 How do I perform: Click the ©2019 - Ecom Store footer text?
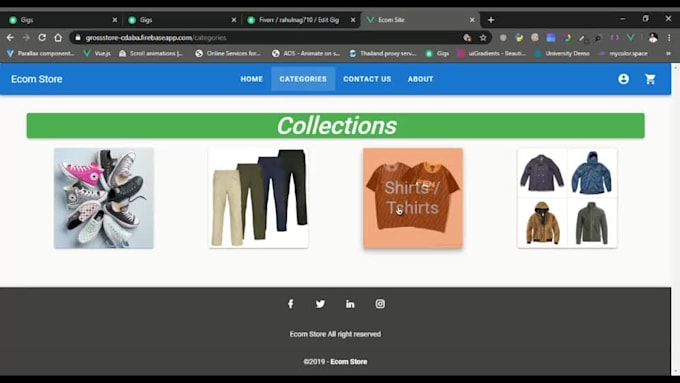(335, 361)
